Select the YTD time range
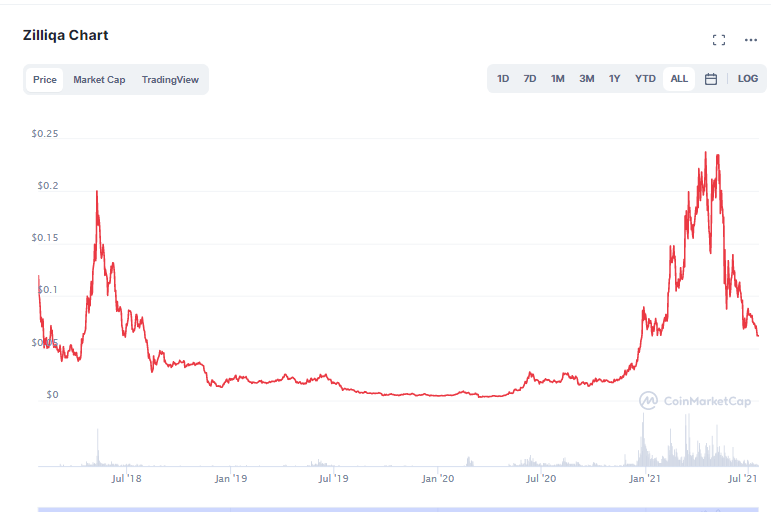Viewport: 771px width, 512px height. coord(645,79)
